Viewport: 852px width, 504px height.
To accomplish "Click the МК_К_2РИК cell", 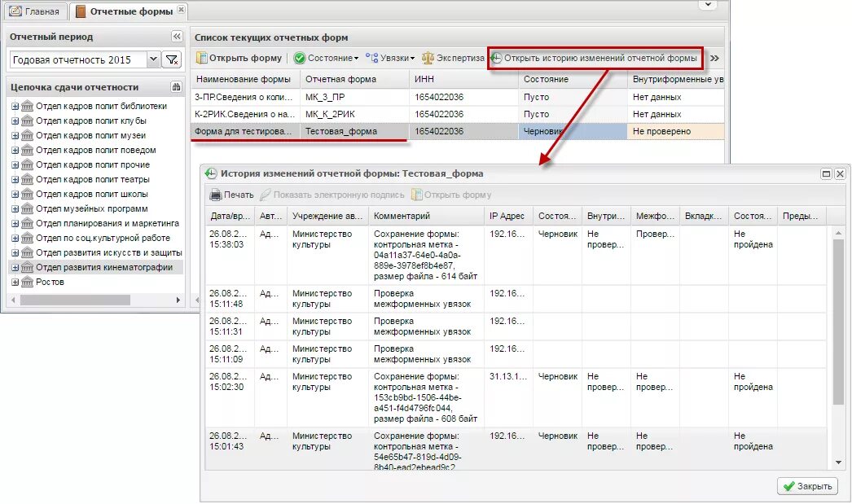I will click(x=355, y=114).
